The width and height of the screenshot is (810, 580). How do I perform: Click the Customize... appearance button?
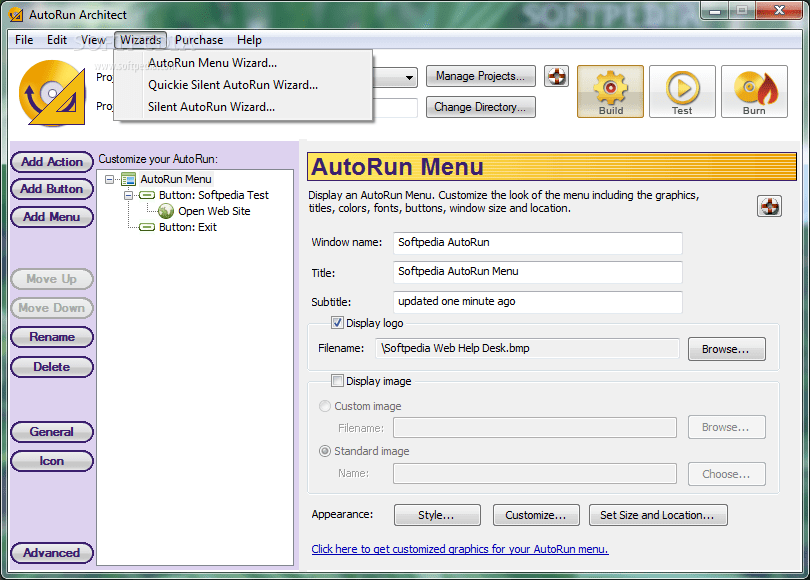[536, 515]
